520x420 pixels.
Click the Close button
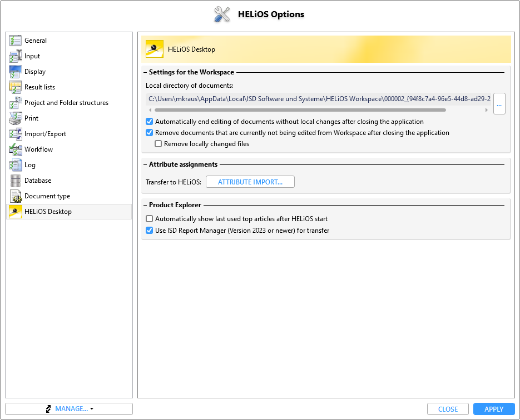448,409
